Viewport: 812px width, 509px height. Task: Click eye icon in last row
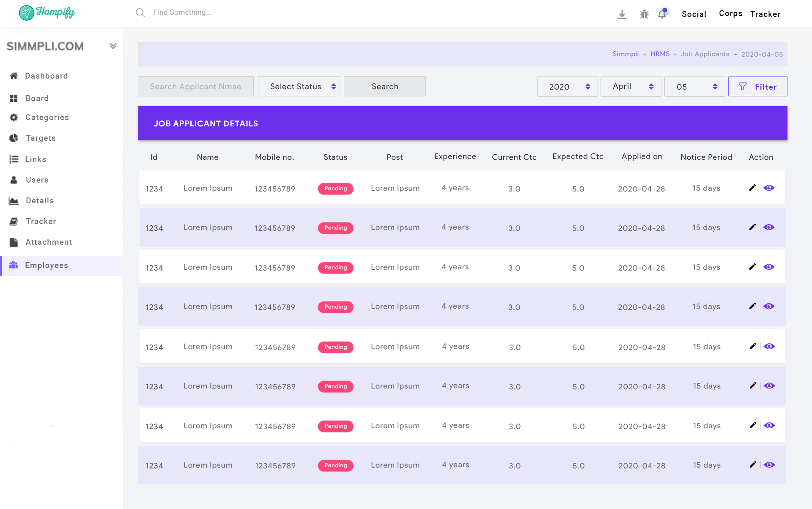click(769, 465)
